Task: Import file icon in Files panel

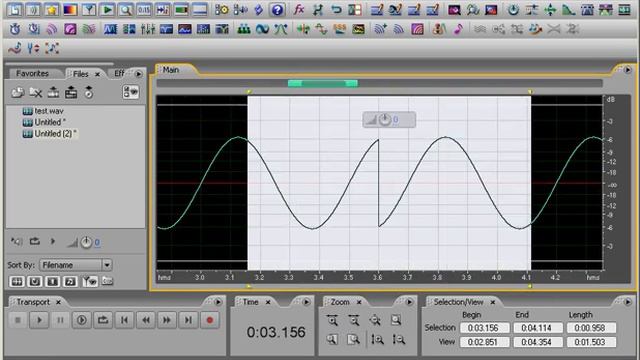Action: [18, 93]
